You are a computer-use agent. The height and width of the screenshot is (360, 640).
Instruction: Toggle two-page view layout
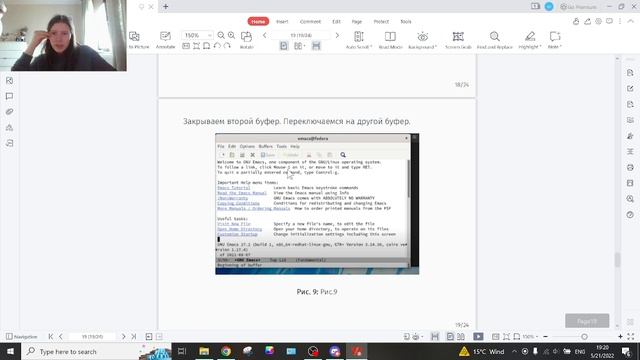pos(299,46)
